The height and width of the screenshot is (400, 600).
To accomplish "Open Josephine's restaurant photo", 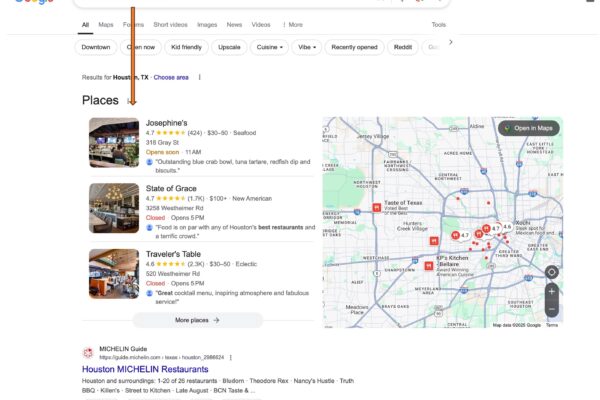I will click(x=114, y=143).
